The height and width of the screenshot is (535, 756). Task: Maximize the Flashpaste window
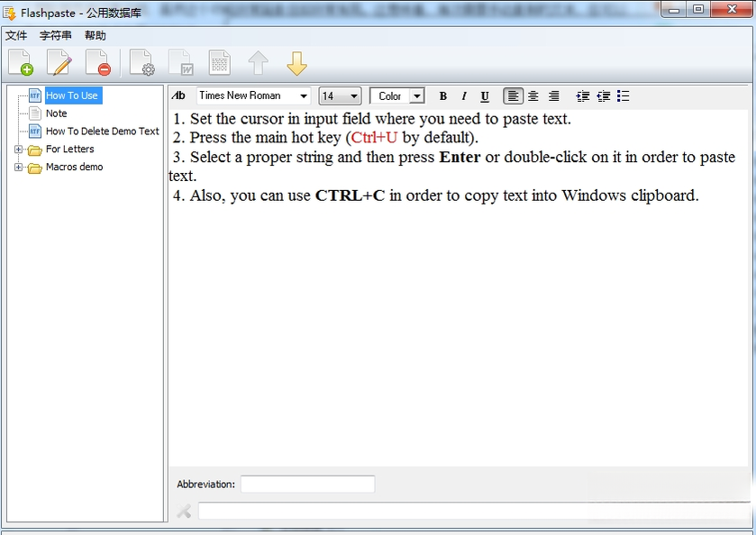pyautogui.click(x=697, y=10)
